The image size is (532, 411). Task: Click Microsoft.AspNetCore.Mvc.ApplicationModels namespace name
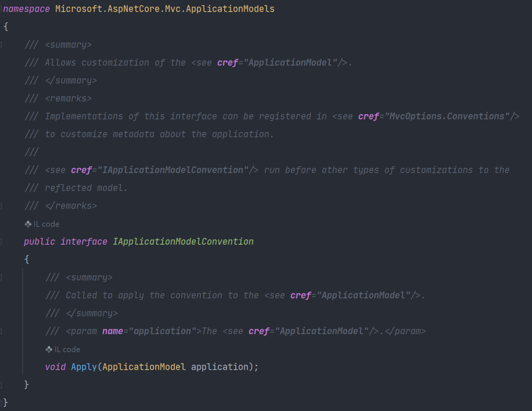pyautogui.click(x=165, y=9)
